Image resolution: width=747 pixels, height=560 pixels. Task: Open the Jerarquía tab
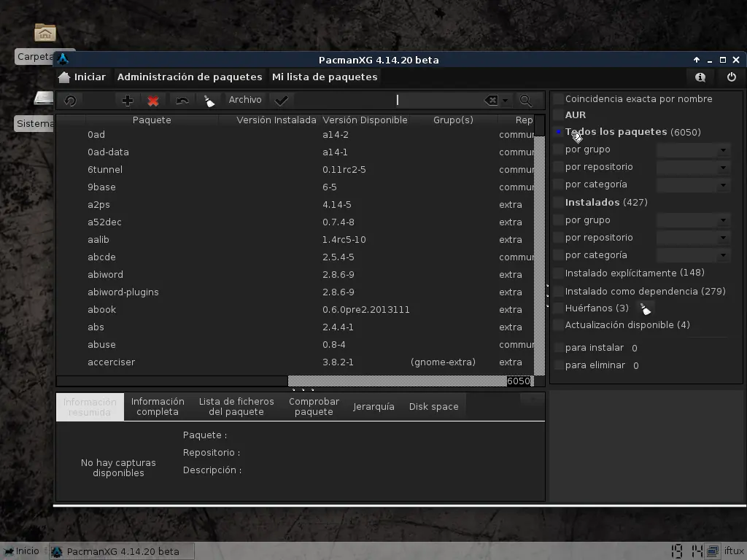[373, 407]
